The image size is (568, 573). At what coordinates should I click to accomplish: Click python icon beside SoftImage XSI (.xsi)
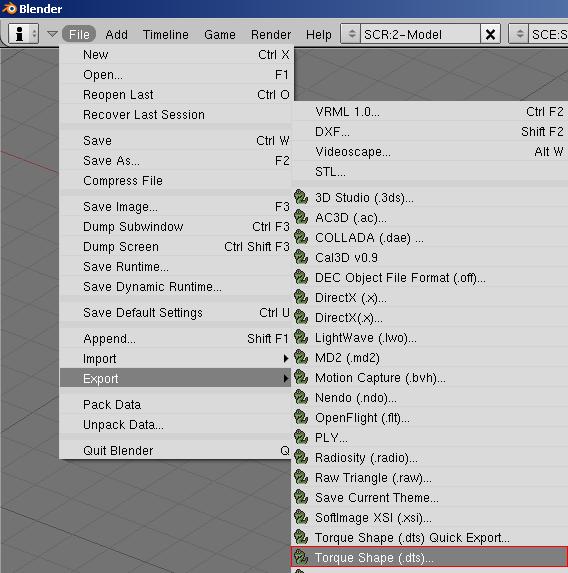pos(301,517)
